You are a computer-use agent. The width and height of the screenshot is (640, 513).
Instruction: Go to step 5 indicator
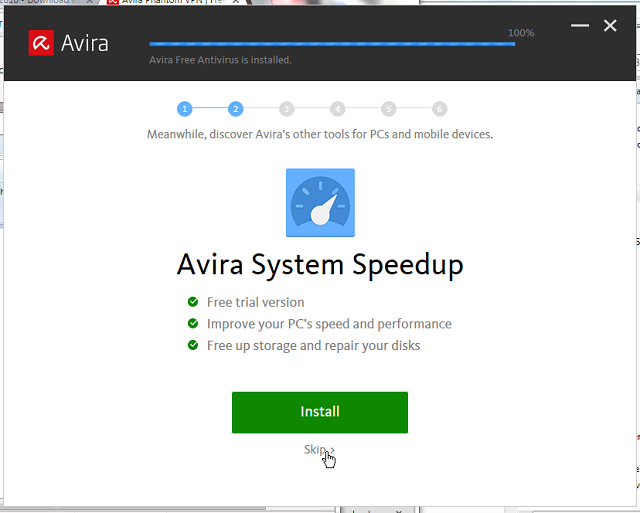point(389,109)
